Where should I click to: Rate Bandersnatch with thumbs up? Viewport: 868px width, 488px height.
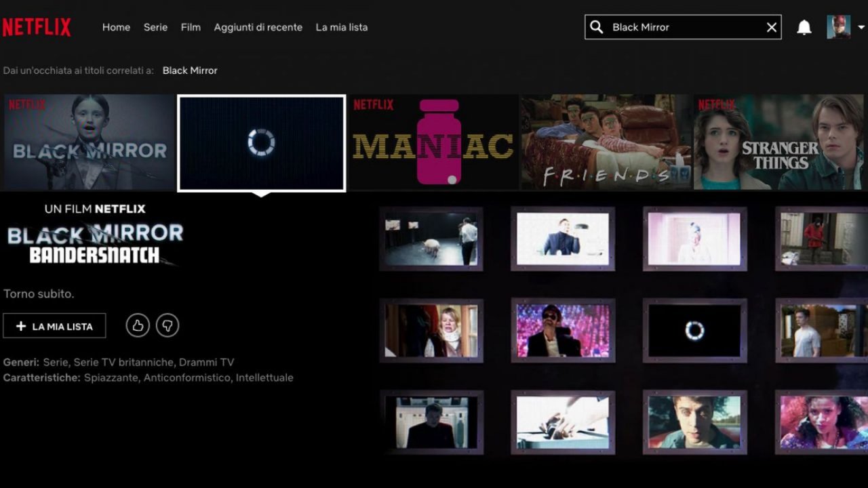point(138,326)
